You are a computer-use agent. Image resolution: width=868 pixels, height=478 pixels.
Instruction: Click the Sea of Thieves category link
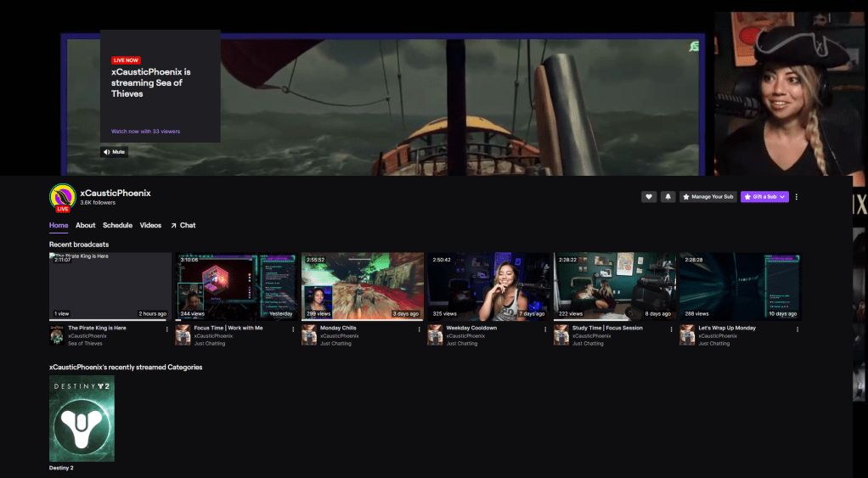click(x=85, y=344)
